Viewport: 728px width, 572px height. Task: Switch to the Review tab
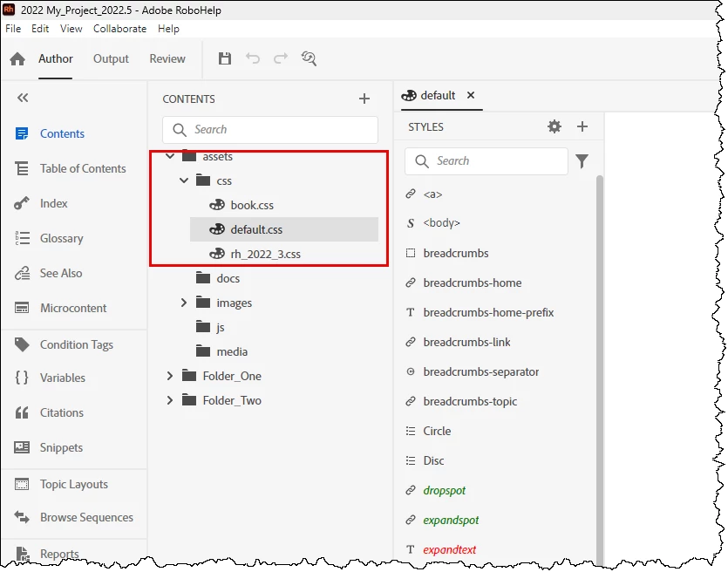(x=167, y=59)
